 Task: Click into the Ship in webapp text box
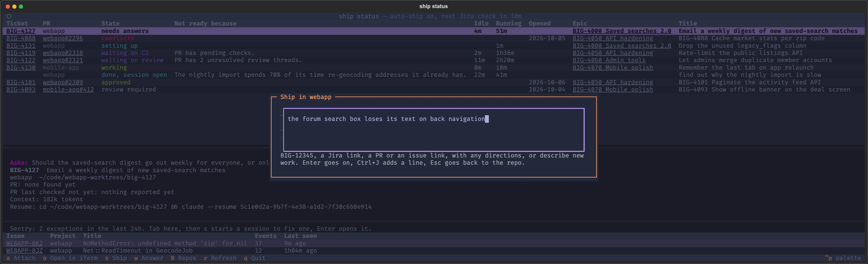[434, 130]
